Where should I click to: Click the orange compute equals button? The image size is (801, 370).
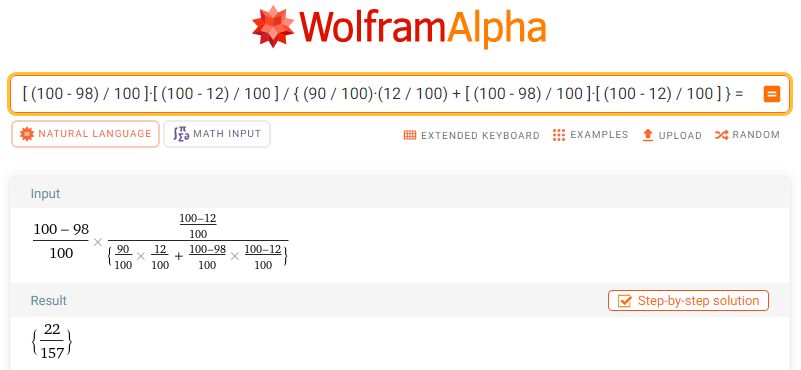772,94
